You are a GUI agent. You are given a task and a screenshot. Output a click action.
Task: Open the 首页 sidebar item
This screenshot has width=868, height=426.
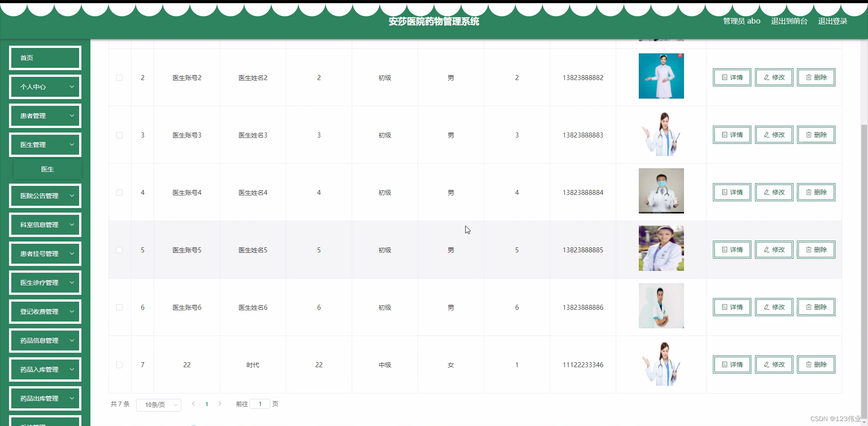(x=45, y=57)
